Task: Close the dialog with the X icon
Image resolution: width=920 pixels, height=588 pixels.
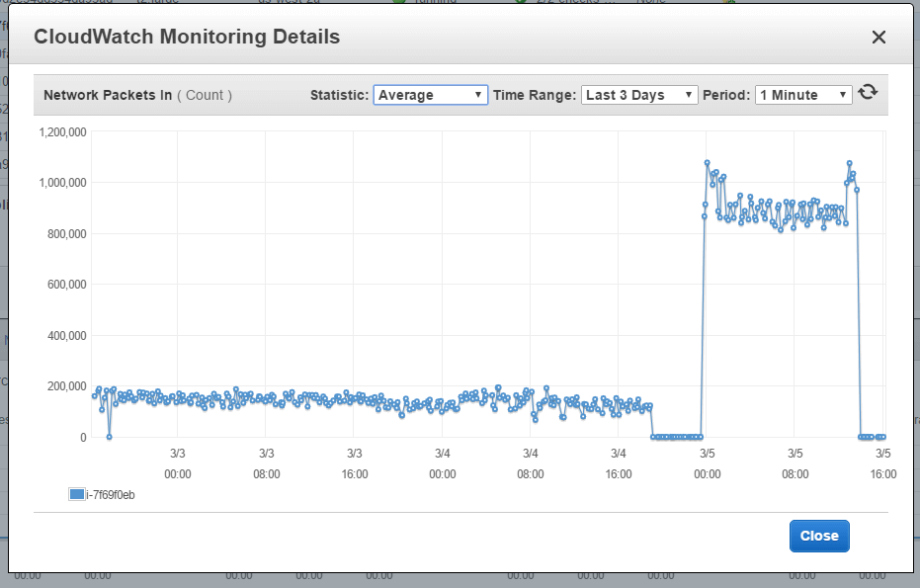Action: tap(878, 37)
